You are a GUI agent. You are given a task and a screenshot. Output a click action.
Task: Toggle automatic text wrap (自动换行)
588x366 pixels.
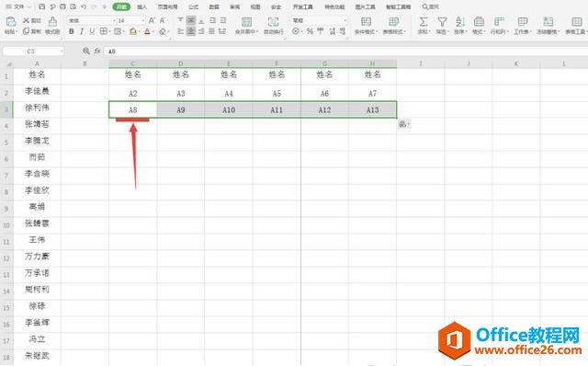[274, 25]
